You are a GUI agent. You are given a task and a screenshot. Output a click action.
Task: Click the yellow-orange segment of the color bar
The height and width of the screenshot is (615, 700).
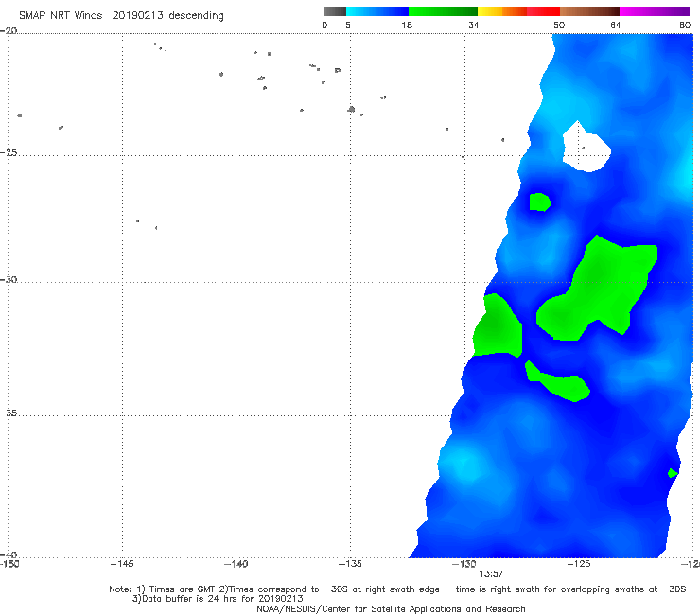[x=502, y=11]
